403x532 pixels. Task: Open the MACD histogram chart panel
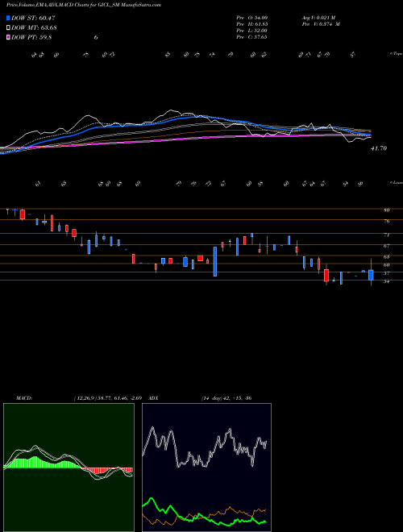69,468
